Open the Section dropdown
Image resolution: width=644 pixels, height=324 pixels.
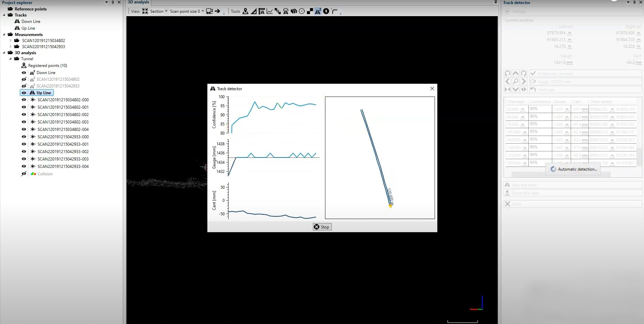[x=159, y=11]
